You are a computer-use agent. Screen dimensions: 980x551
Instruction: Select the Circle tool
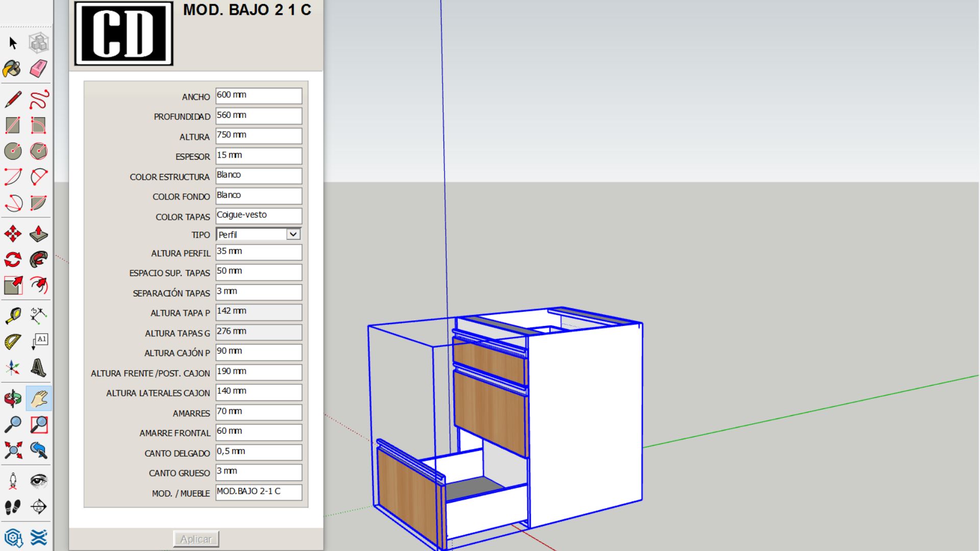click(x=13, y=151)
